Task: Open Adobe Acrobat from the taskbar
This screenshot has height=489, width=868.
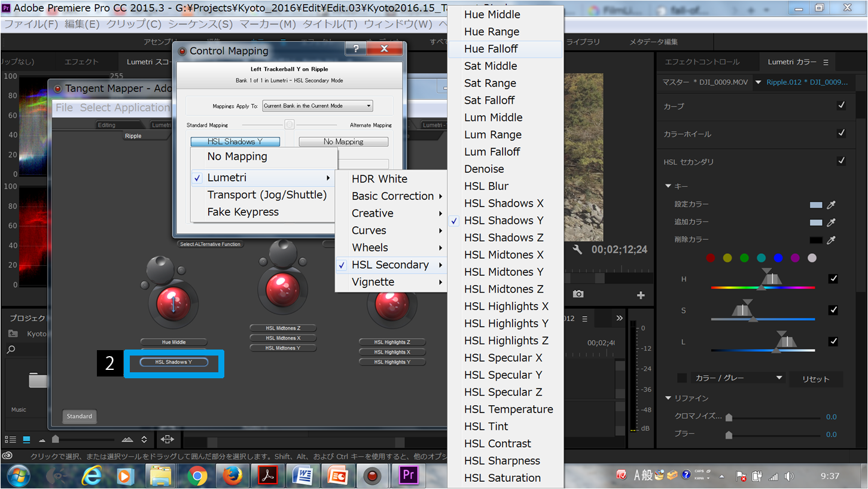Action: [267, 476]
